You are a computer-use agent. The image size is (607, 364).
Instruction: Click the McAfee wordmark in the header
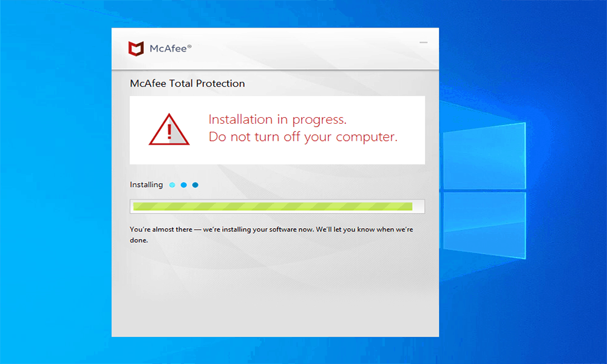click(168, 49)
